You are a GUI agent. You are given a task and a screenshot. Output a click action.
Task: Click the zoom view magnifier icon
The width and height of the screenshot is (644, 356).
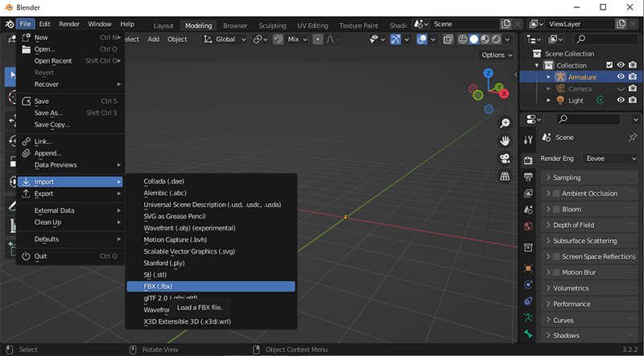(x=505, y=123)
